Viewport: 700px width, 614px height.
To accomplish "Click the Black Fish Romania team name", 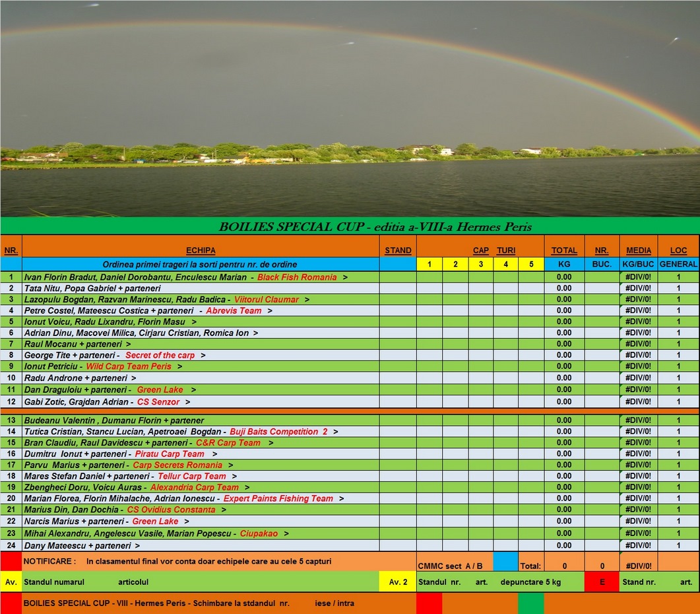I will [296, 277].
